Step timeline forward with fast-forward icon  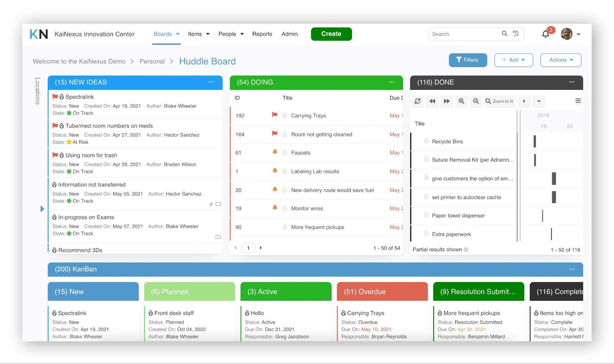447,101
